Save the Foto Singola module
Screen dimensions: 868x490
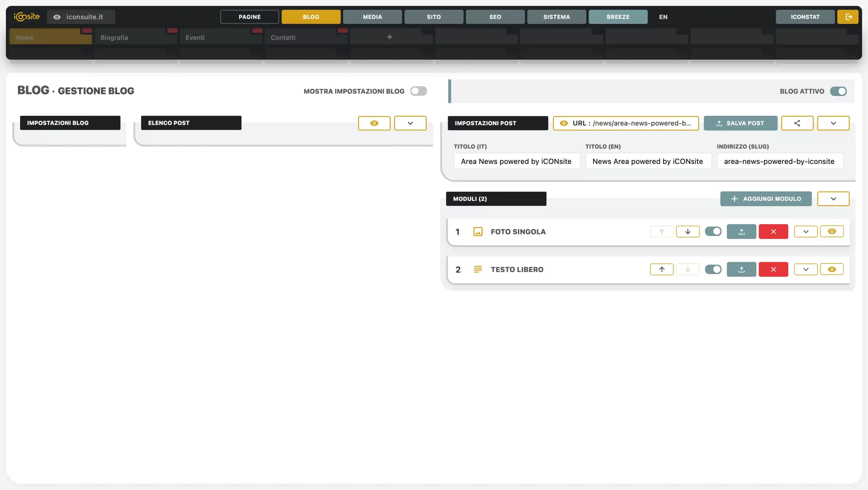pos(741,232)
